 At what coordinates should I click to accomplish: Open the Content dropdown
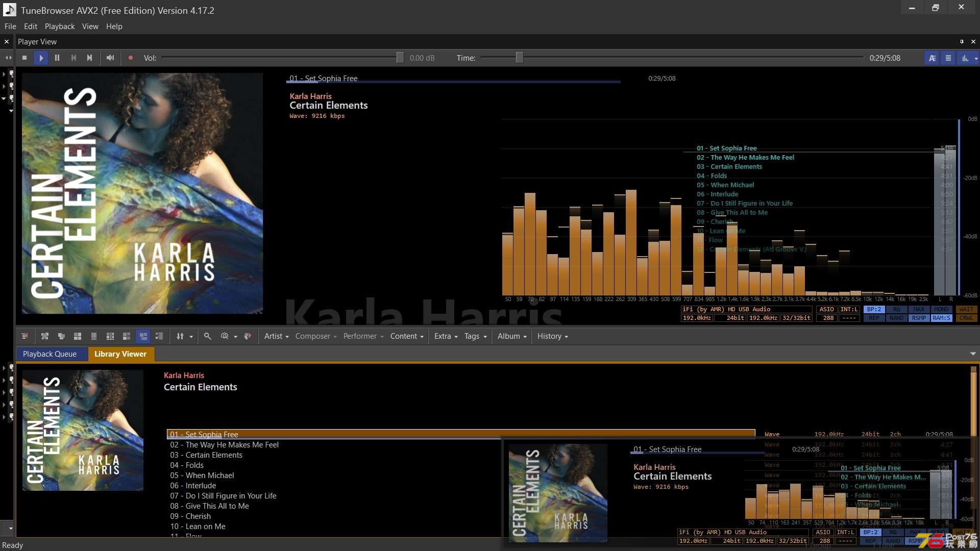coord(407,336)
